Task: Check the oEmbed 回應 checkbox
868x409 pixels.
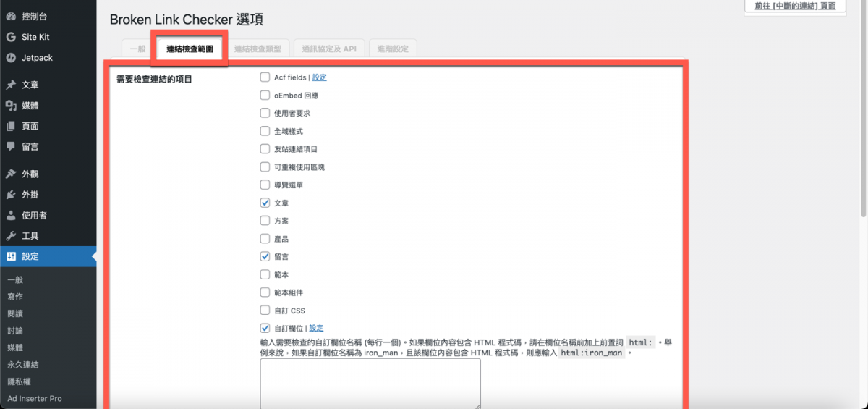Action: pyautogui.click(x=265, y=95)
